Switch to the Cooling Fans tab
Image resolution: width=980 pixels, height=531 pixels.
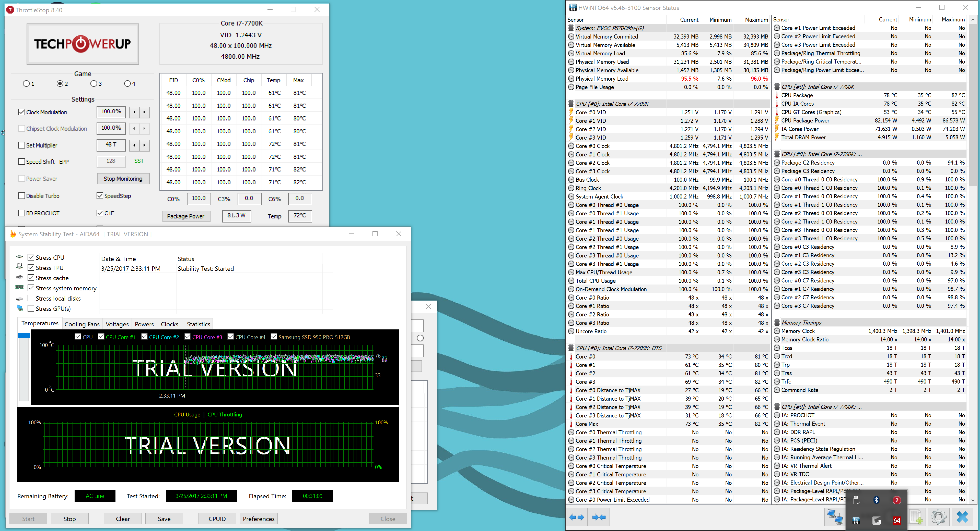point(82,324)
